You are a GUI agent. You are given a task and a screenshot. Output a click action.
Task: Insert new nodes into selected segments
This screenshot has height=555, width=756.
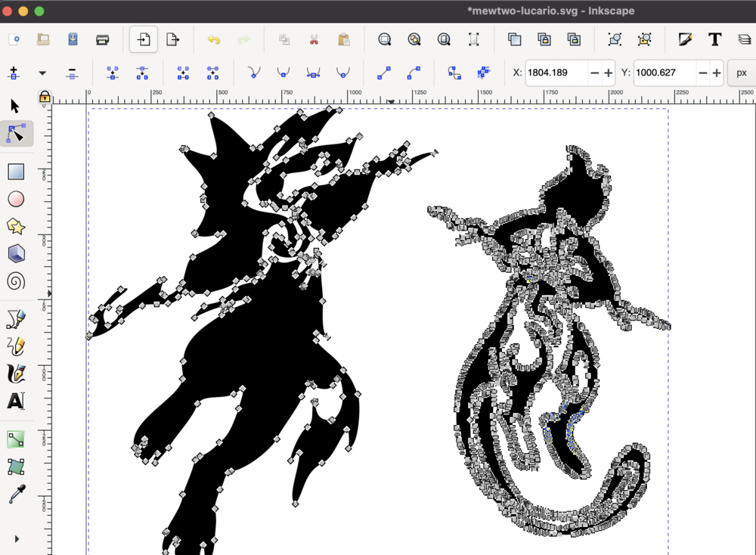(x=14, y=73)
